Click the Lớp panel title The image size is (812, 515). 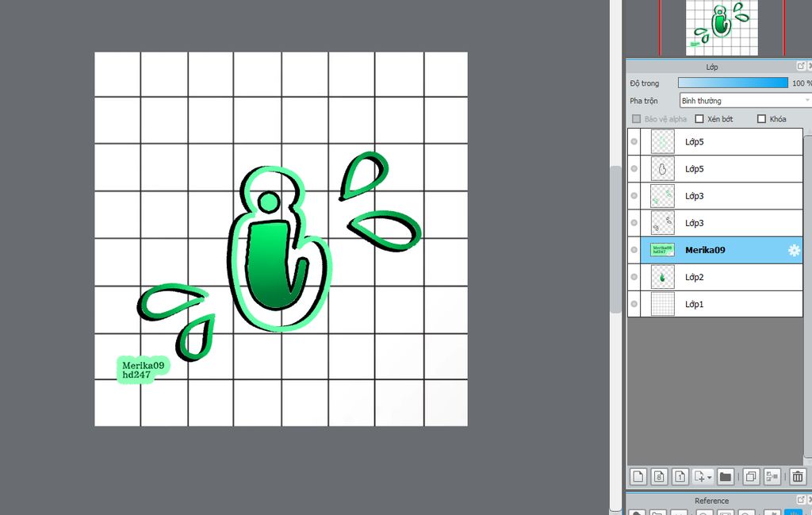[x=711, y=67]
